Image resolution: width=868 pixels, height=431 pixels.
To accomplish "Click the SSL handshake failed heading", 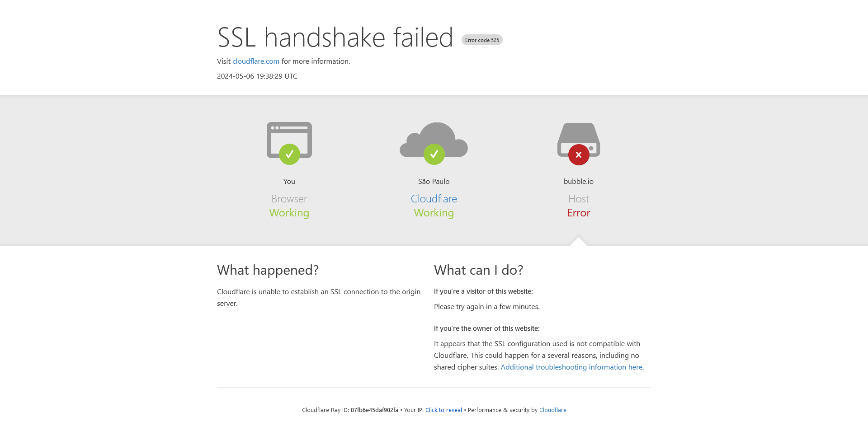I will click(x=335, y=37).
